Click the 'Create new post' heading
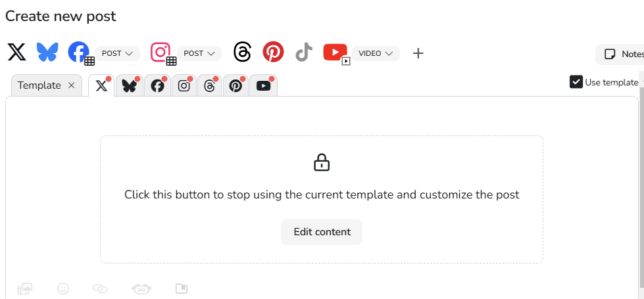 (x=61, y=16)
